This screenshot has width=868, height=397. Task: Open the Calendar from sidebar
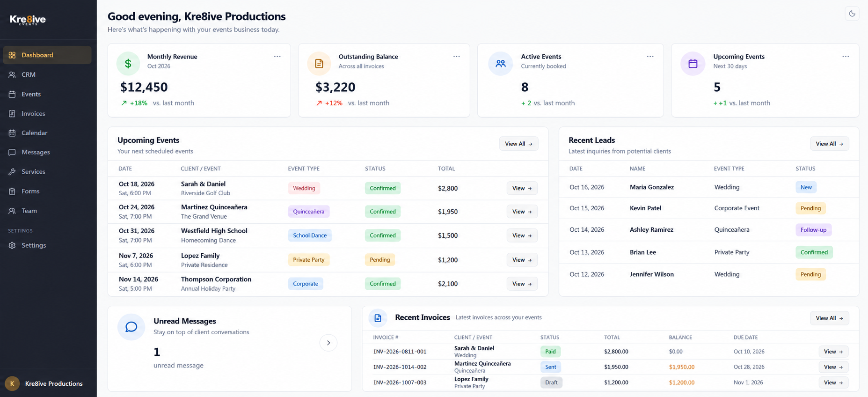pyautogui.click(x=47, y=133)
